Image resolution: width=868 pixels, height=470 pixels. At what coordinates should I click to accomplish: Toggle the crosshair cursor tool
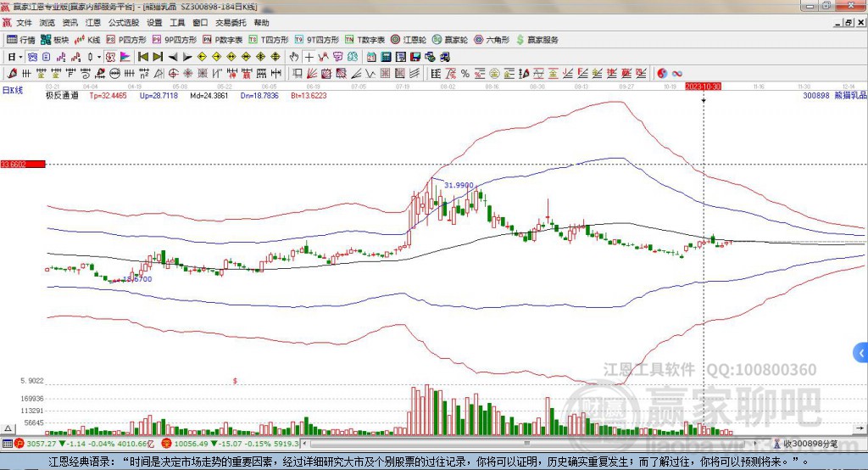(x=309, y=57)
